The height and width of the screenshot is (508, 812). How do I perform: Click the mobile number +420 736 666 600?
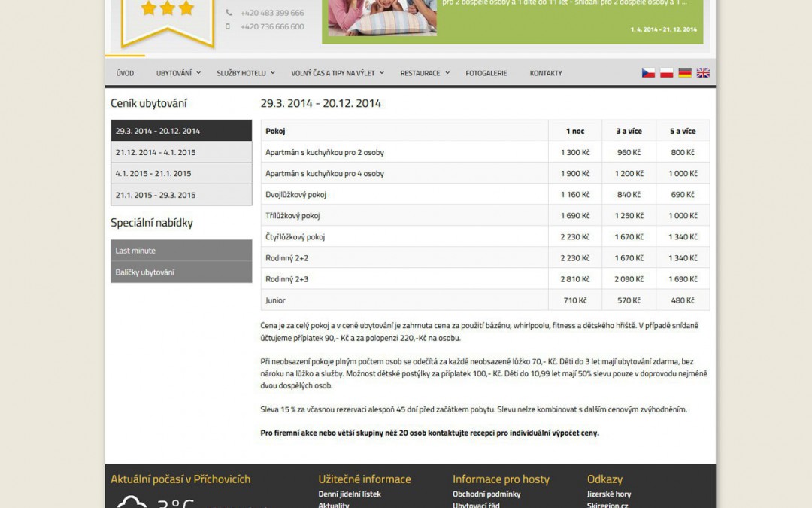[x=272, y=26]
